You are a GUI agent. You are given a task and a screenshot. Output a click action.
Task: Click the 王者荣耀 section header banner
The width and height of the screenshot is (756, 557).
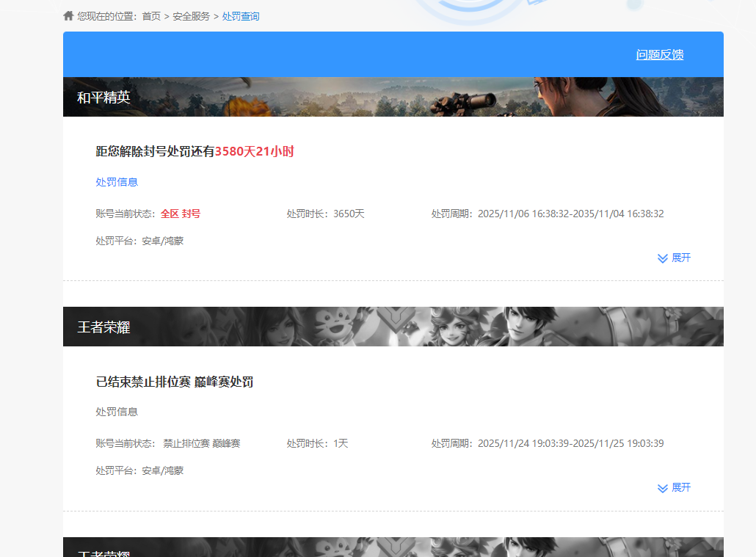pos(393,327)
